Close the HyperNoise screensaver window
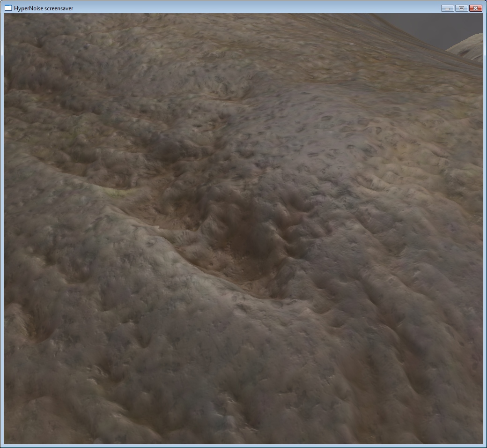The height and width of the screenshot is (448, 487). point(475,8)
